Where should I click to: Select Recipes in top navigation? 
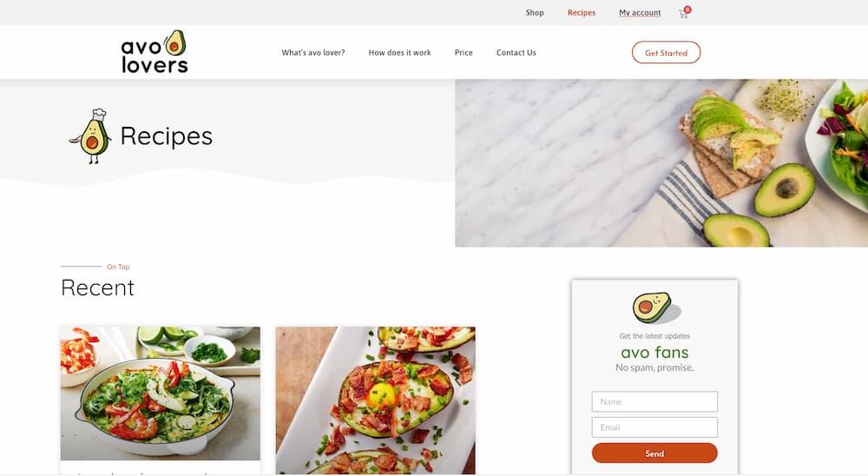[x=582, y=12]
